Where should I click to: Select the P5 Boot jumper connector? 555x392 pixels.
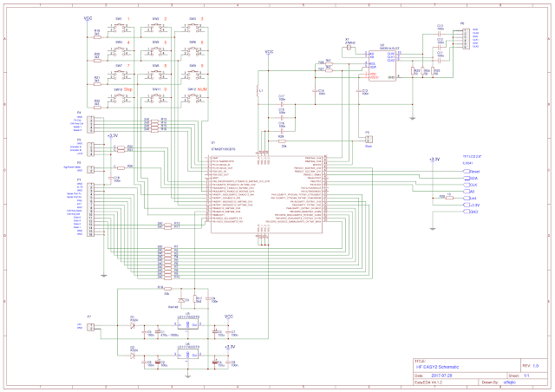coord(369,139)
